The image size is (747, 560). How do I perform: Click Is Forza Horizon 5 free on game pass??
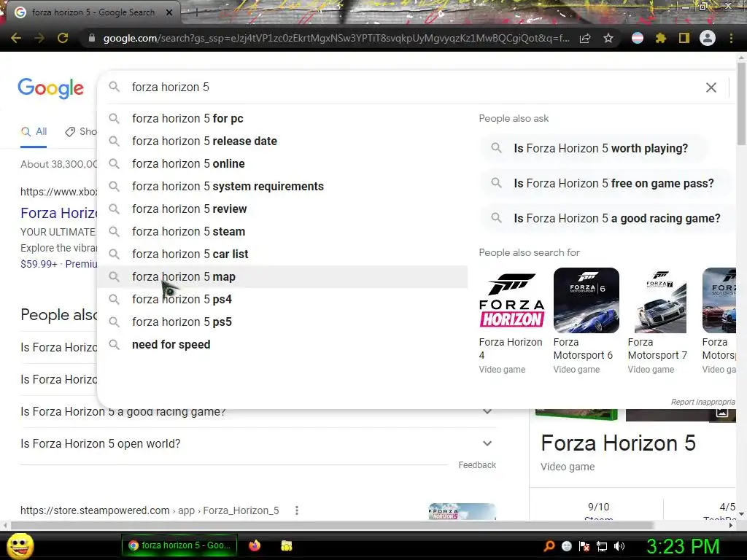(606, 183)
